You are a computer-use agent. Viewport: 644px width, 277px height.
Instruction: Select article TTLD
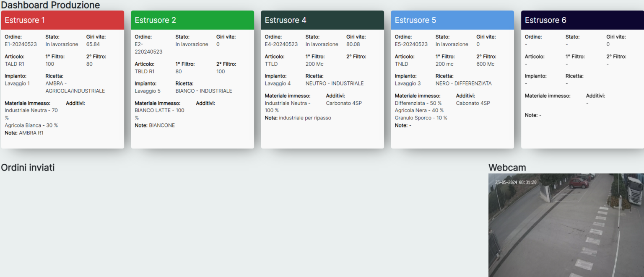pyautogui.click(x=271, y=64)
